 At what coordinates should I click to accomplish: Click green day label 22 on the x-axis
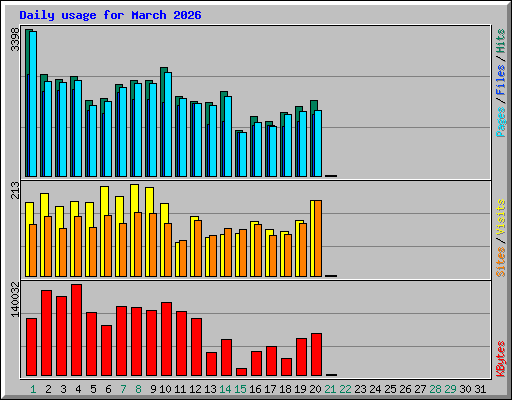click(x=345, y=389)
